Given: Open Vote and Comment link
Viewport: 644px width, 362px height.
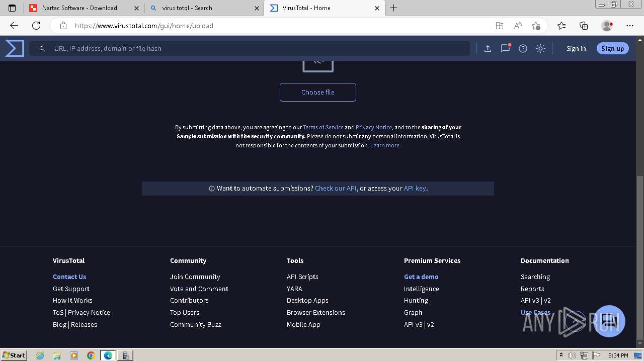Looking at the screenshot, I should [199, 289].
